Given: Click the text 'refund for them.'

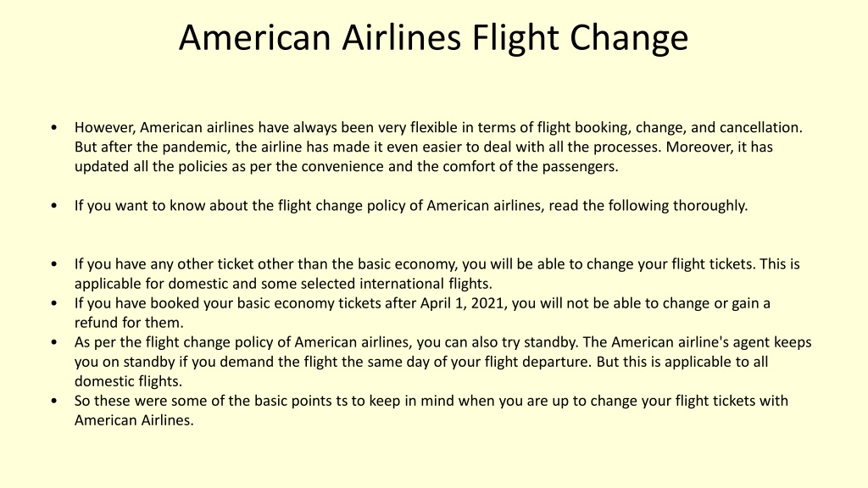Looking at the screenshot, I should tap(129, 323).
